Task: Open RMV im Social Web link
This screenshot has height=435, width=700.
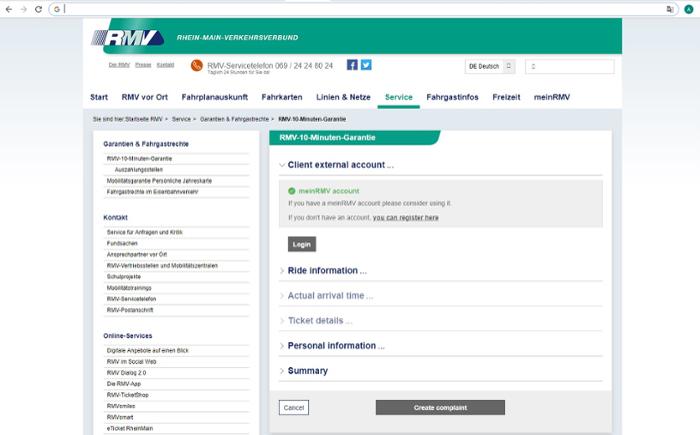Action: click(x=131, y=362)
